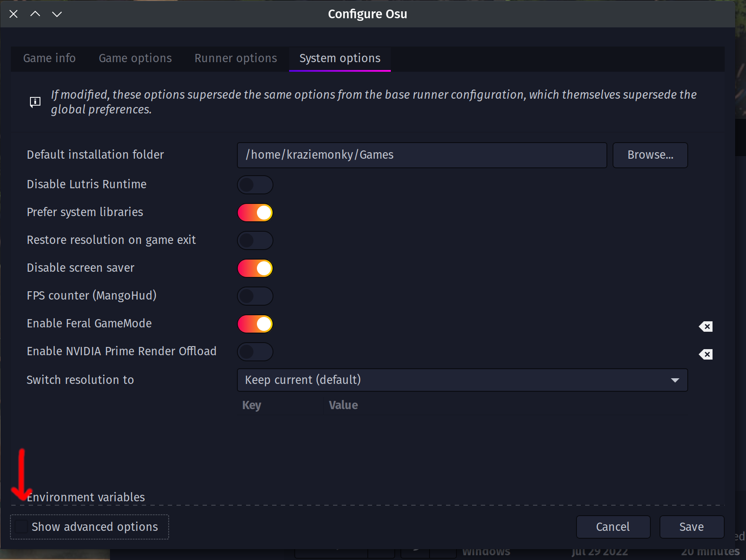Reset the NVIDIA Prime Render Offload icon
746x560 pixels.
click(x=706, y=354)
